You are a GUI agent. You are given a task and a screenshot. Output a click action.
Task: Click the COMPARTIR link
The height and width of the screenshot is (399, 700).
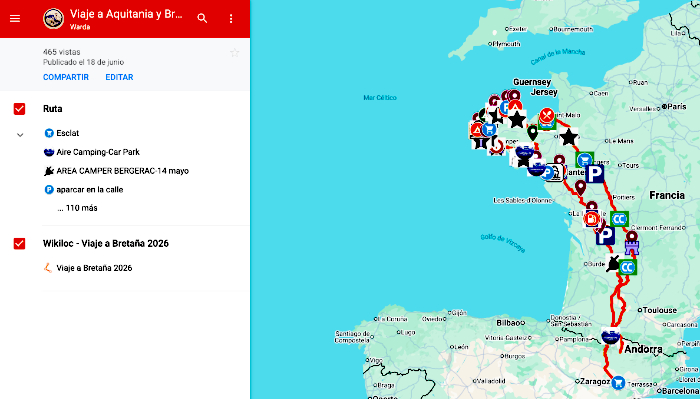point(66,77)
